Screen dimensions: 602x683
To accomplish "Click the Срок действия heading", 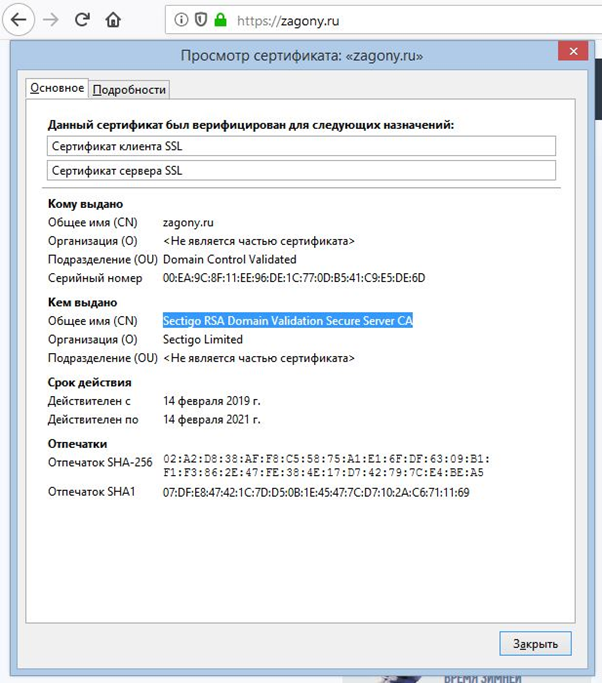I will coord(89,382).
